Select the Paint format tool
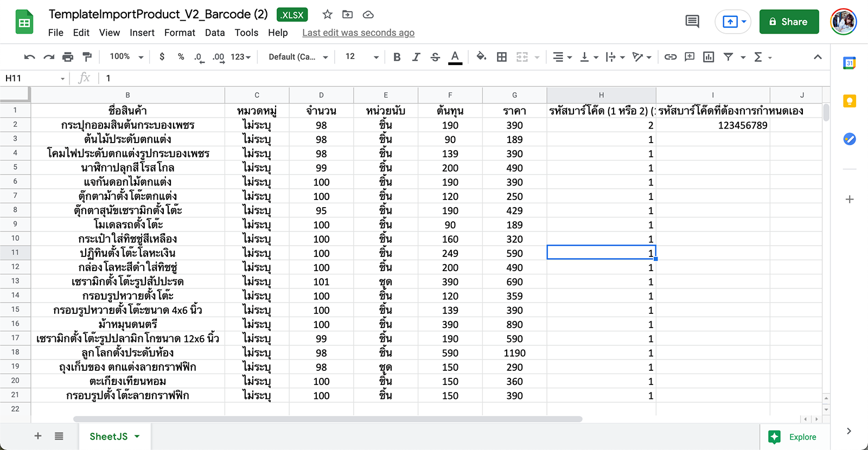Viewport: 868px width, 450px height. pyautogui.click(x=87, y=57)
